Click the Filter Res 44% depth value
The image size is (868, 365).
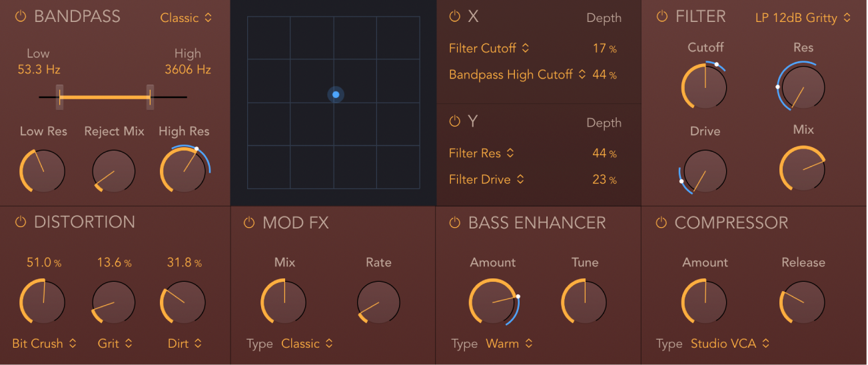tap(604, 153)
